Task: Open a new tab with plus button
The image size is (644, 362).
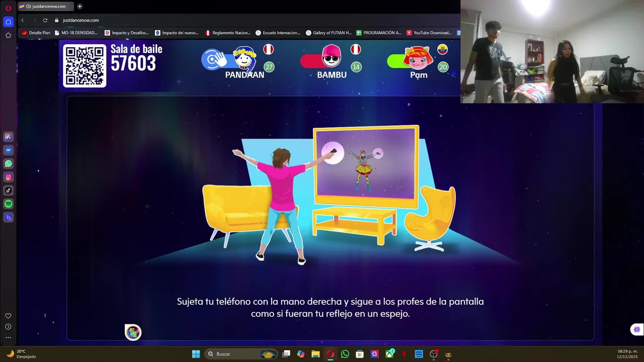Action: 79,7
